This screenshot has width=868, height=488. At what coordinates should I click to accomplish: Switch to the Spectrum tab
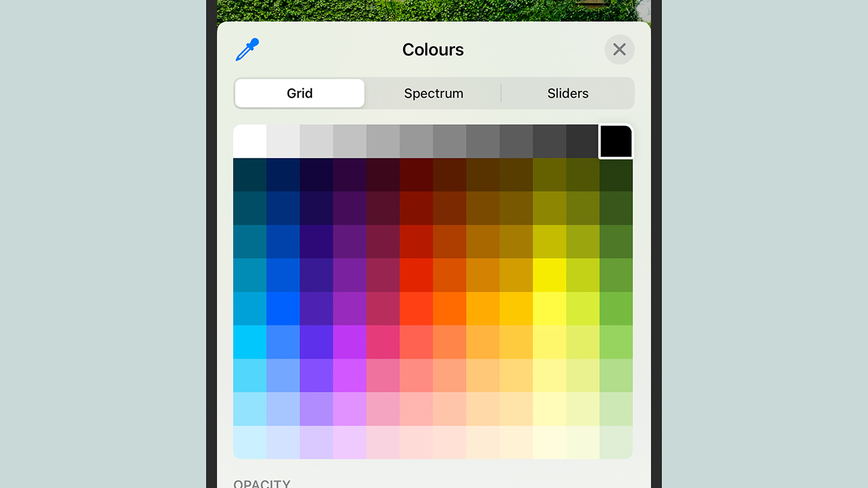(434, 93)
